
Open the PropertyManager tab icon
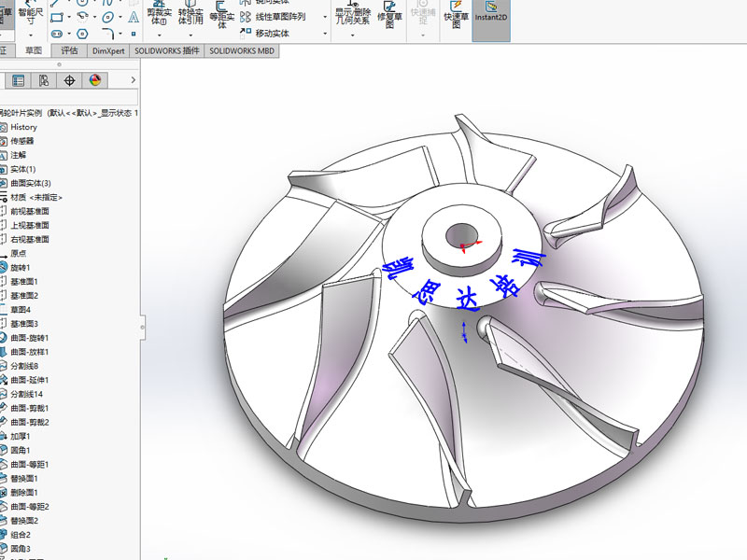19,80
